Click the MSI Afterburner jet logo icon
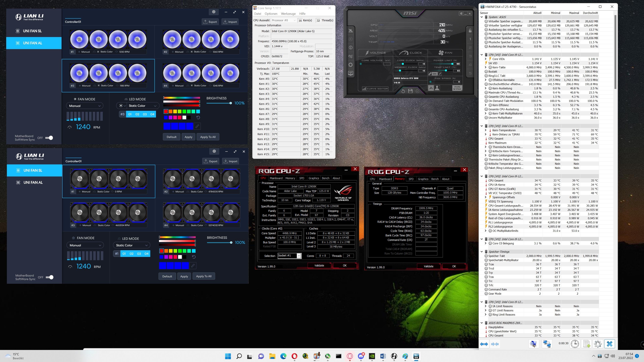 point(351,31)
